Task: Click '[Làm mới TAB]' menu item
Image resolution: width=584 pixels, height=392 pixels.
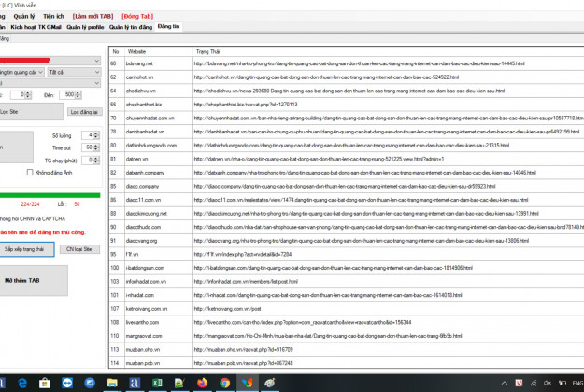Action: pos(93,16)
